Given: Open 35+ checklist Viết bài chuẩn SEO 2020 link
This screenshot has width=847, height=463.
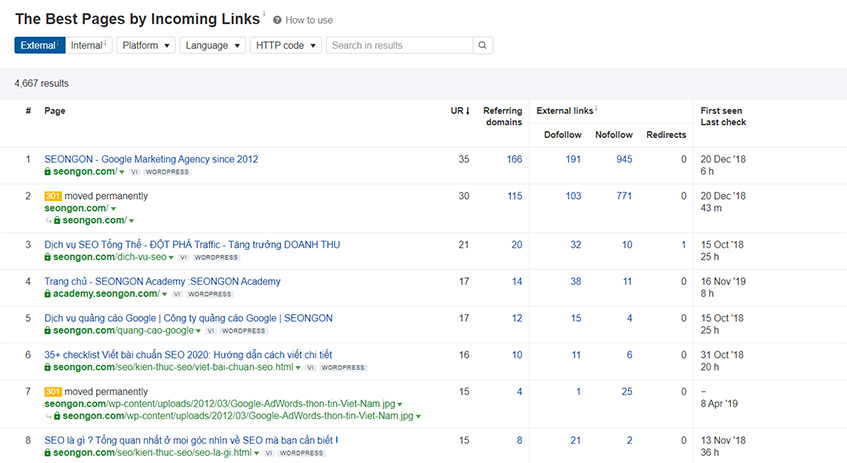Looking at the screenshot, I should pos(188,355).
